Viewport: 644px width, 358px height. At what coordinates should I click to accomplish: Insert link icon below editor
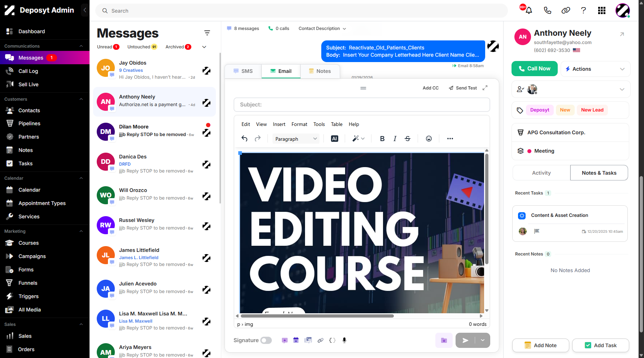coord(321,340)
